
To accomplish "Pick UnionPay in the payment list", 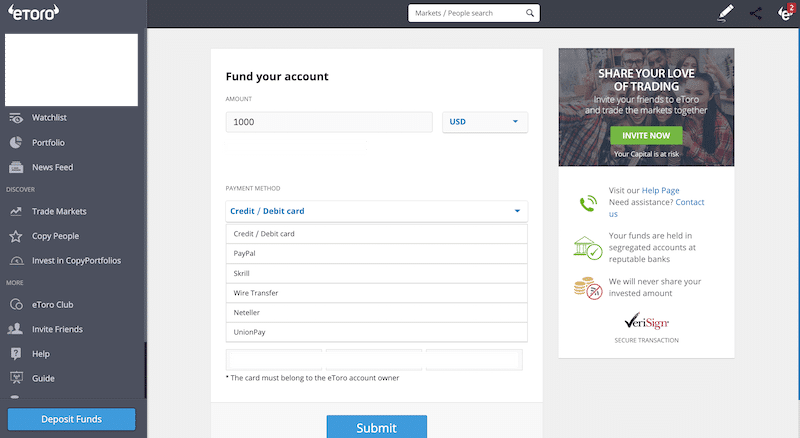I will point(377,332).
